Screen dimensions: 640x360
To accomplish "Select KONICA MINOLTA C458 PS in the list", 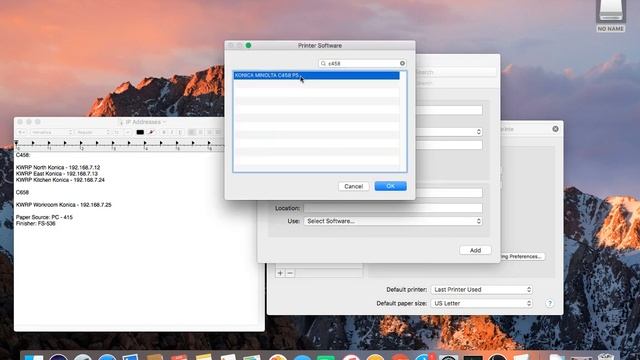I will pyautogui.click(x=316, y=76).
